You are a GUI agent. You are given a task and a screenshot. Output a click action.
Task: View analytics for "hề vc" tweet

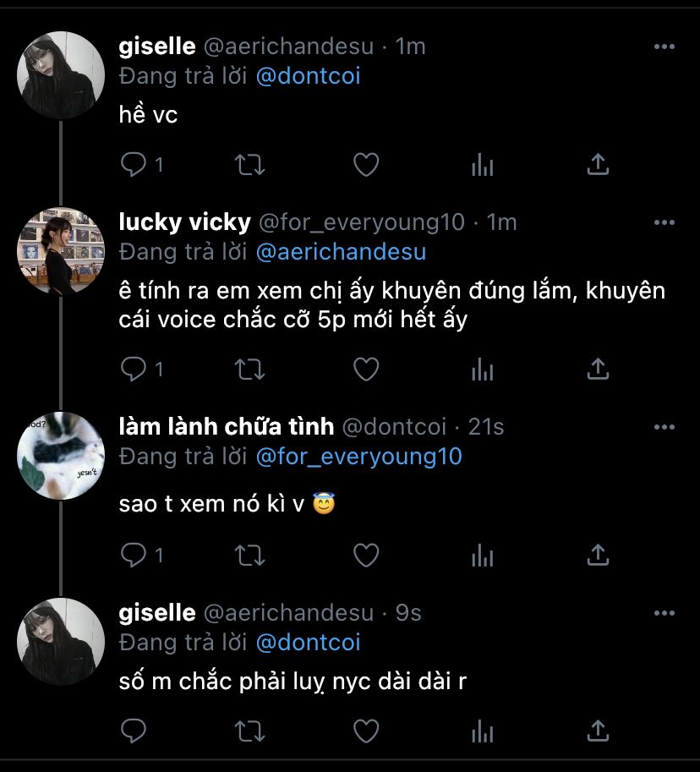(x=482, y=164)
